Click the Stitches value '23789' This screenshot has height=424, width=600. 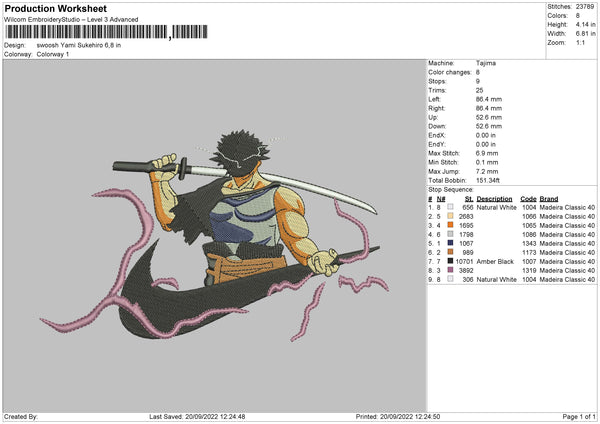pos(585,7)
